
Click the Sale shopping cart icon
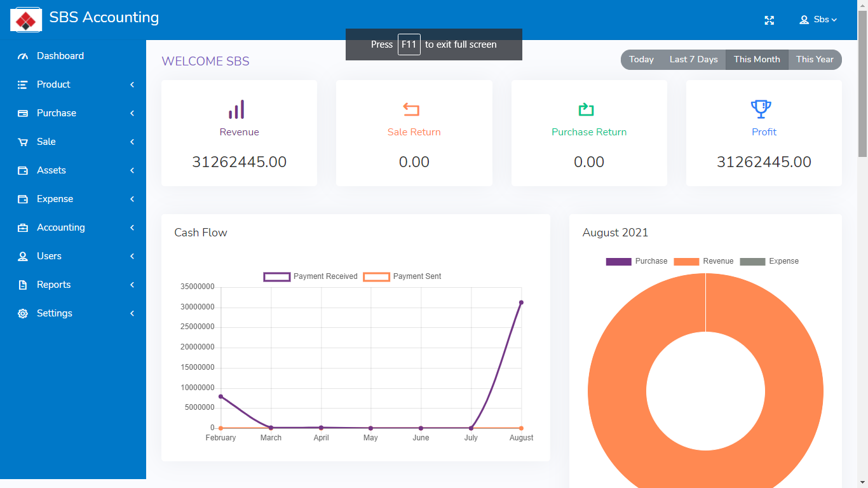click(23, 142)
